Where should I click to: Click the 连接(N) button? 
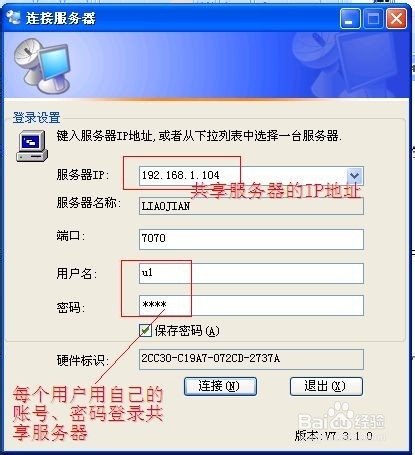pyautogui.click(x=220, y=386)
